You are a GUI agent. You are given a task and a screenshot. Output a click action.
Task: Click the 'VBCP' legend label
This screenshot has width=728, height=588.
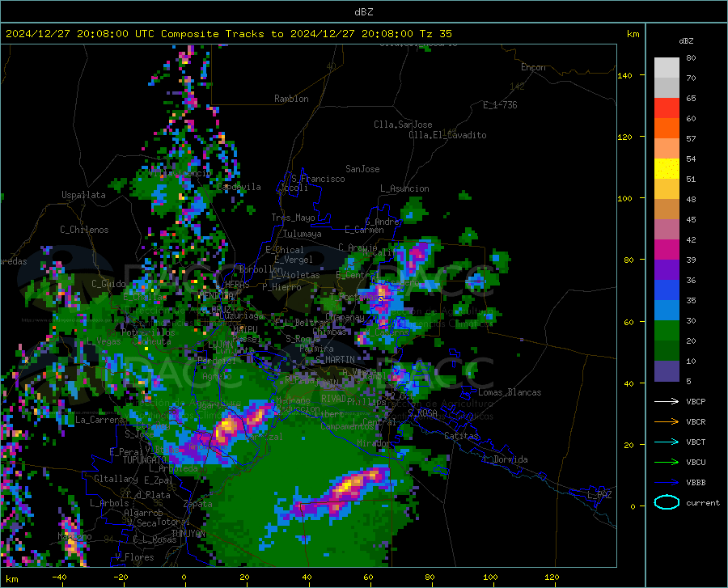[696, 401]
